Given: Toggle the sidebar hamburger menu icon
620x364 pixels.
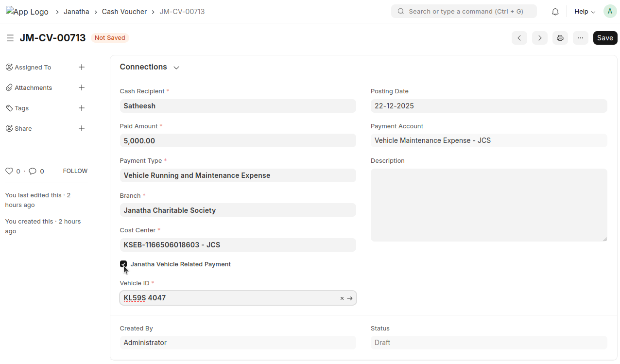Looking at the screenshot, I should click(x=10, y=38).
